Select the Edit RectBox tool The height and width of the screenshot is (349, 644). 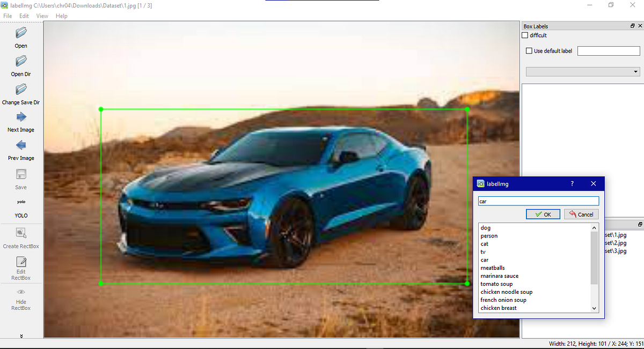click(x=21, y=266)
